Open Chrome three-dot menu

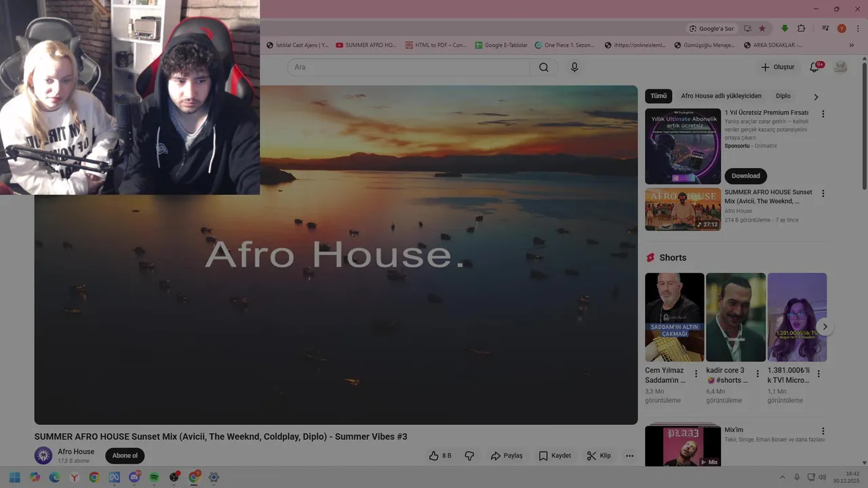click(856, 28)
